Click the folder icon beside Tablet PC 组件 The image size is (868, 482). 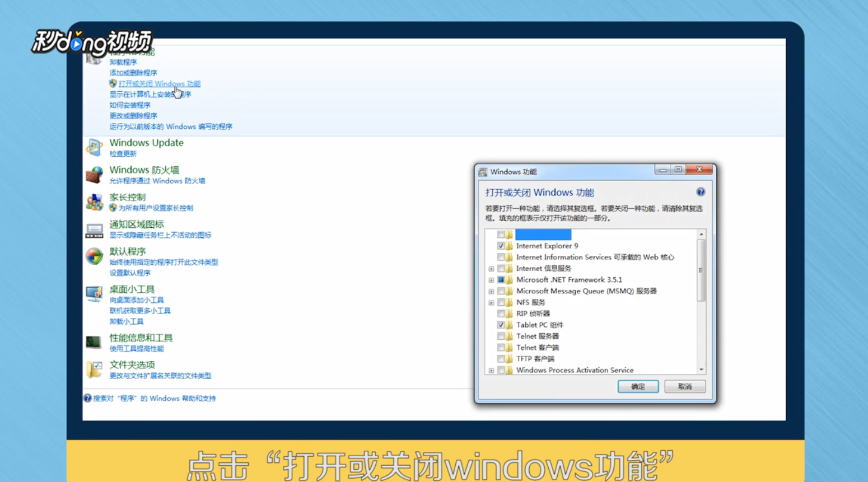[x=509, y=325]
